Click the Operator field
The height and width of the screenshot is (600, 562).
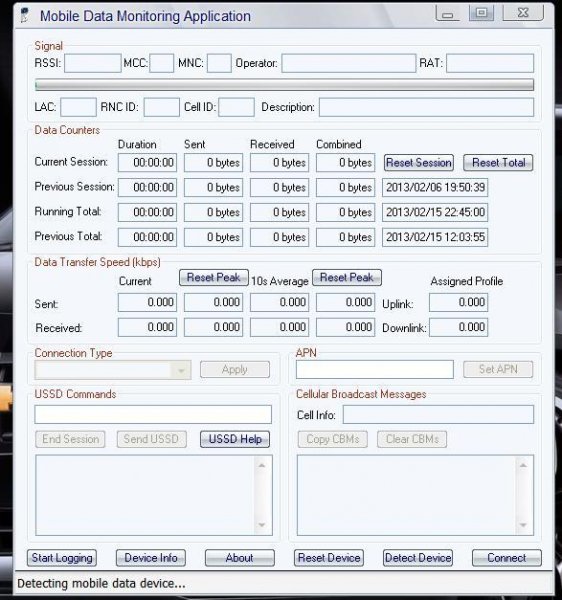349,63
